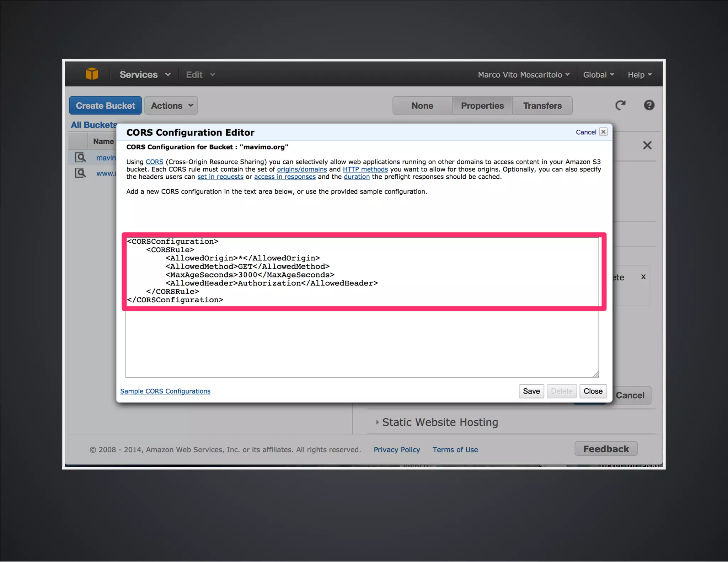
Task: Select the None view tab
Action: [422, 106]
